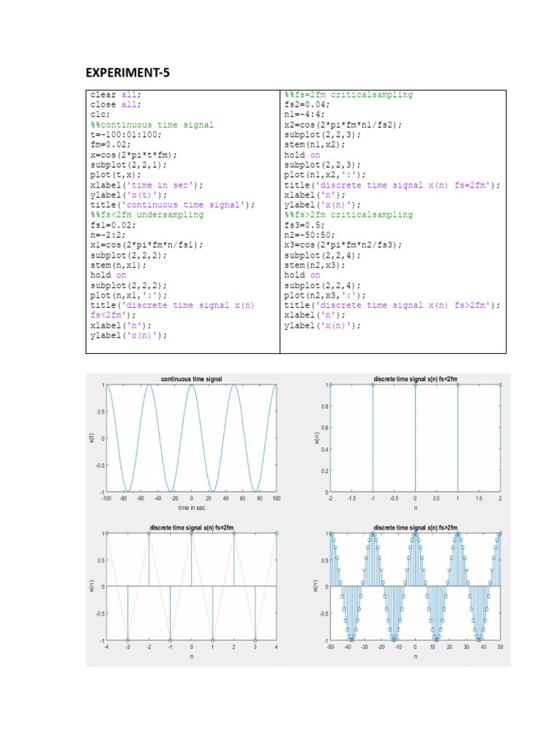Click the critically sampled fs=2fm stem plot

tap(192, 587)
